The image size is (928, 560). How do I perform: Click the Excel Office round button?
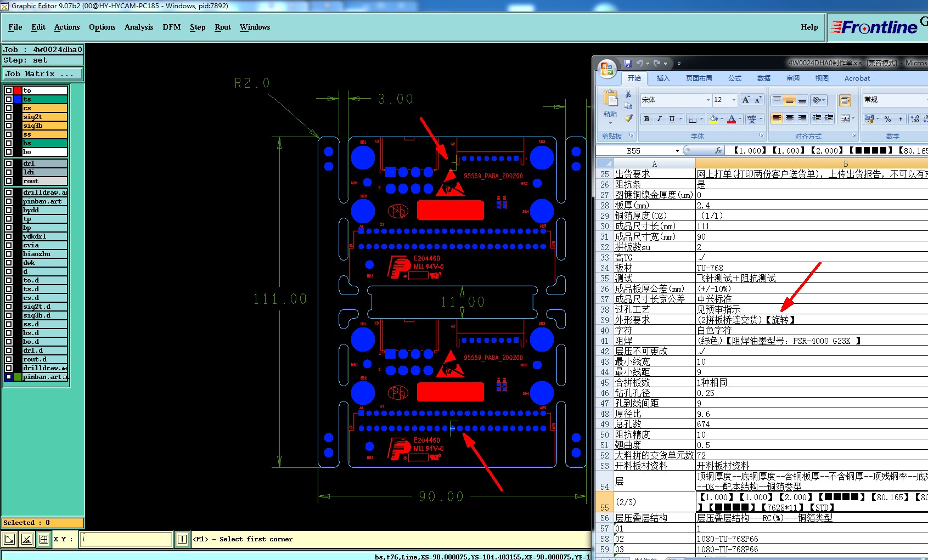607,69
